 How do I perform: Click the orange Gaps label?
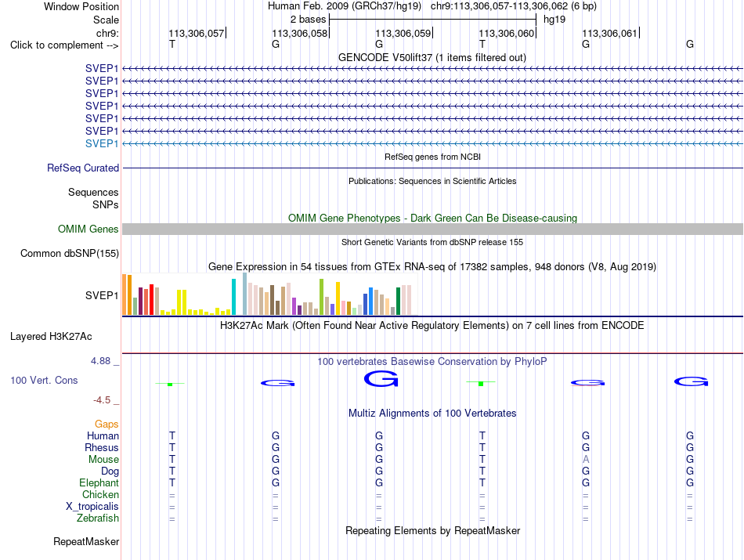click(x=107, y=424)
